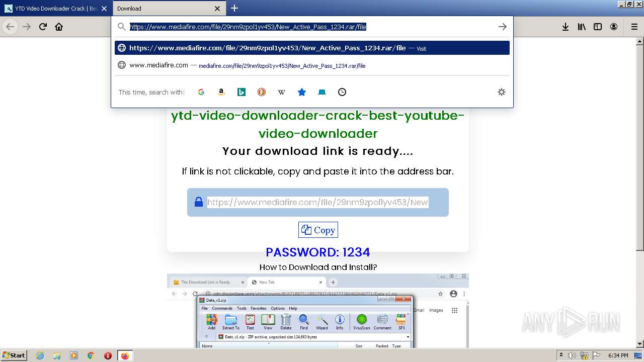Open the Downloads toolbar button
The image size is (644, 362).
[566, 27]
